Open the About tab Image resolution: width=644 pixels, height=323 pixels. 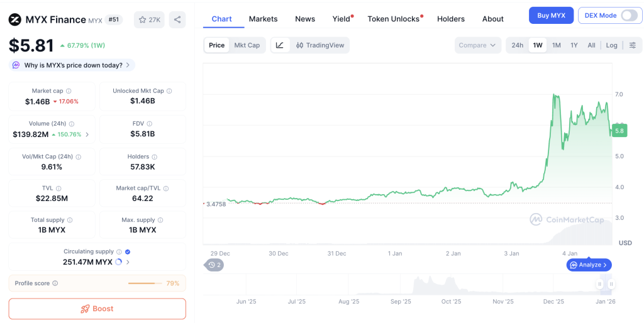click(x=493, y=19)
